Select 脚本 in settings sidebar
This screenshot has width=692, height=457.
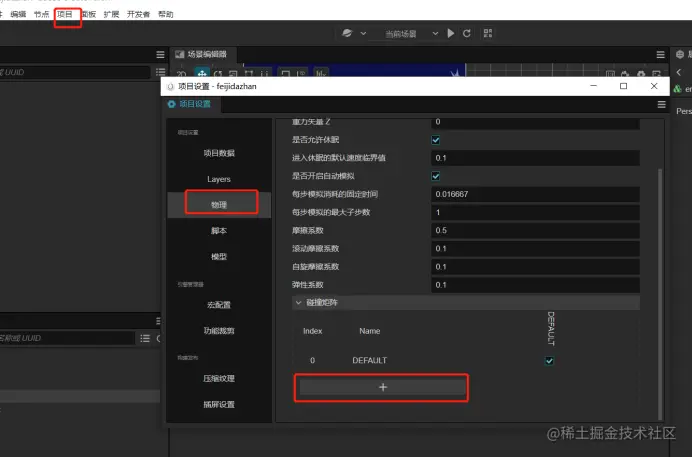[x=219, y=231]
